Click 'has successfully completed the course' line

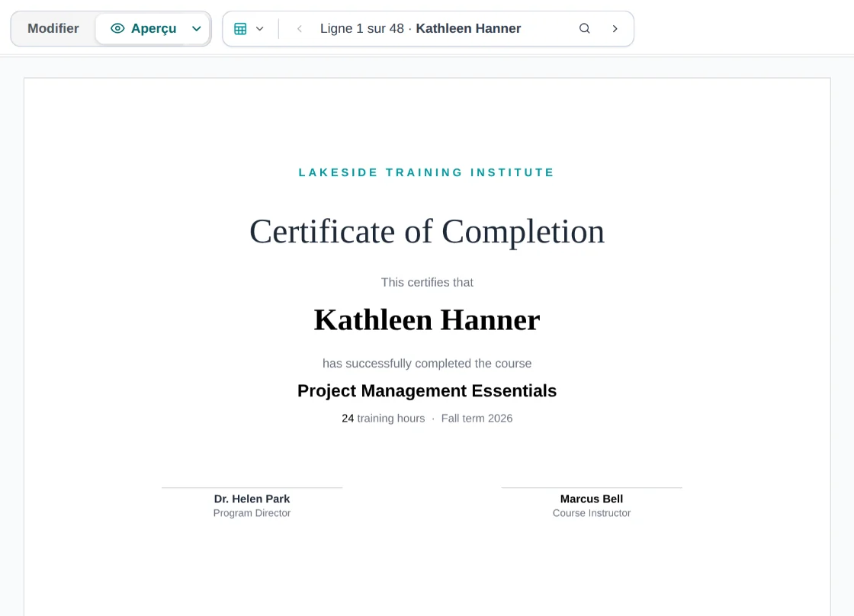pos(427,364)
